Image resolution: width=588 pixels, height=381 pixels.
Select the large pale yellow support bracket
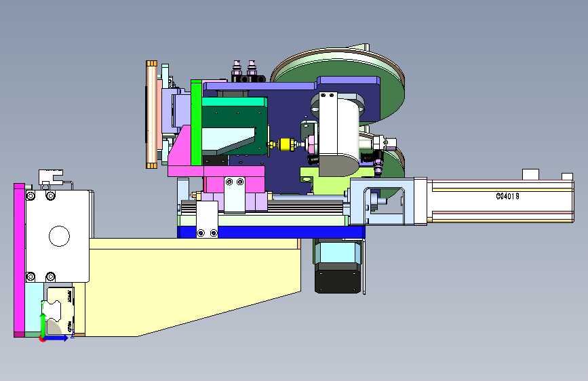tap(195, 287)
